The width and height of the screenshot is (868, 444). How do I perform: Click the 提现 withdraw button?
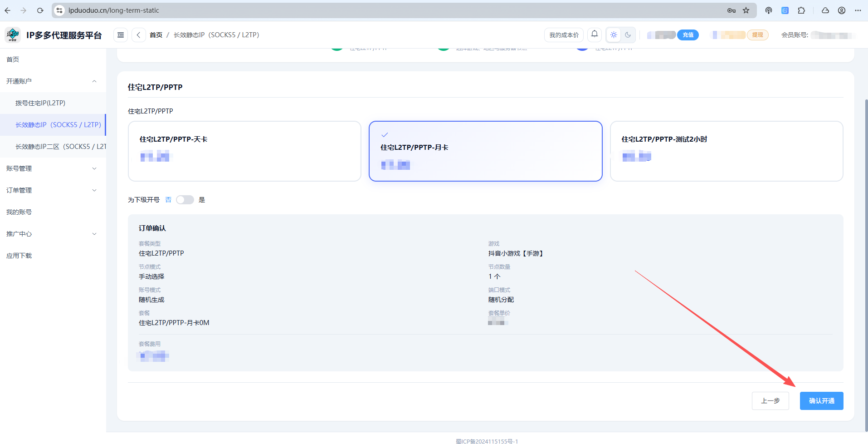[x=758, y=35]
